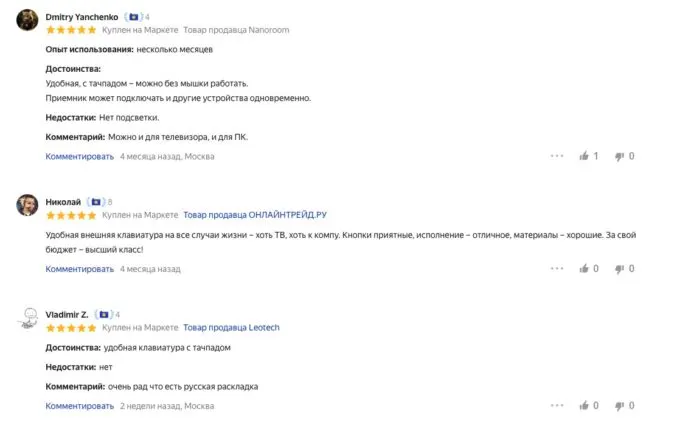The height and width of the screenshot is (426, 680).
Task: Click Комментировать under Vladimir Z.'s review
Action: pos(80,406)
